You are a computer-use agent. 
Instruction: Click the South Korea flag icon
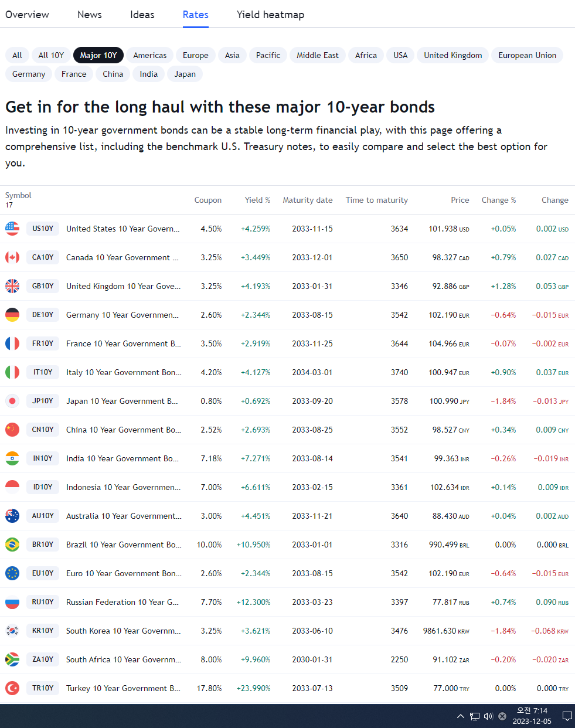pos(12,631)
